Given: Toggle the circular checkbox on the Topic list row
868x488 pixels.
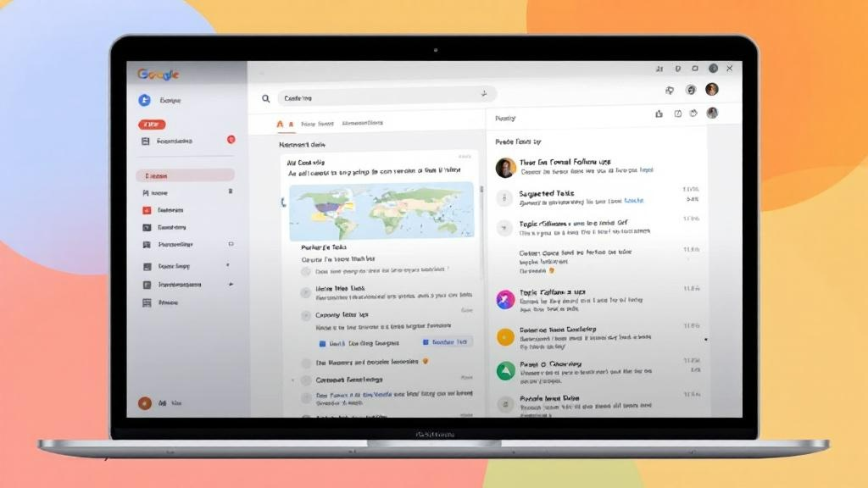Looking at the screenshot, I should pyautogui.click(x=504, y=227).
